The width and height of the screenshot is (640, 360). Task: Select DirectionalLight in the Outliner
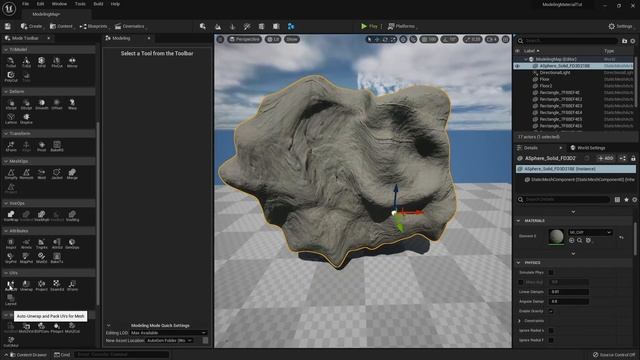pos(554,72)
